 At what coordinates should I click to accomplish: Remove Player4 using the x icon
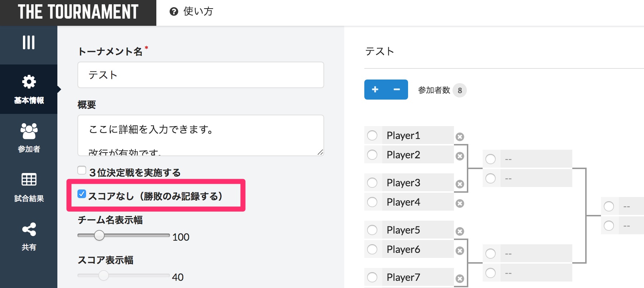[x=460, y=203]
